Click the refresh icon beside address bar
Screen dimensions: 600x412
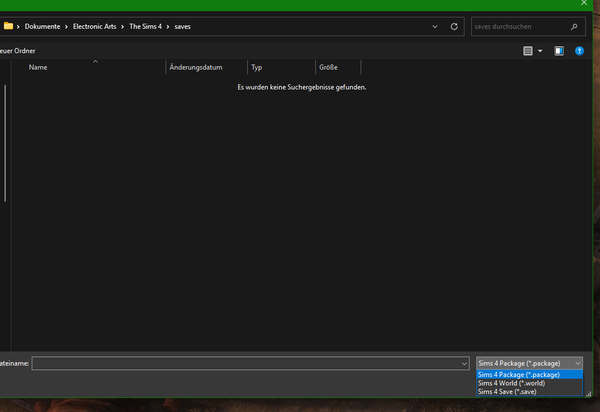pos(455,26)
